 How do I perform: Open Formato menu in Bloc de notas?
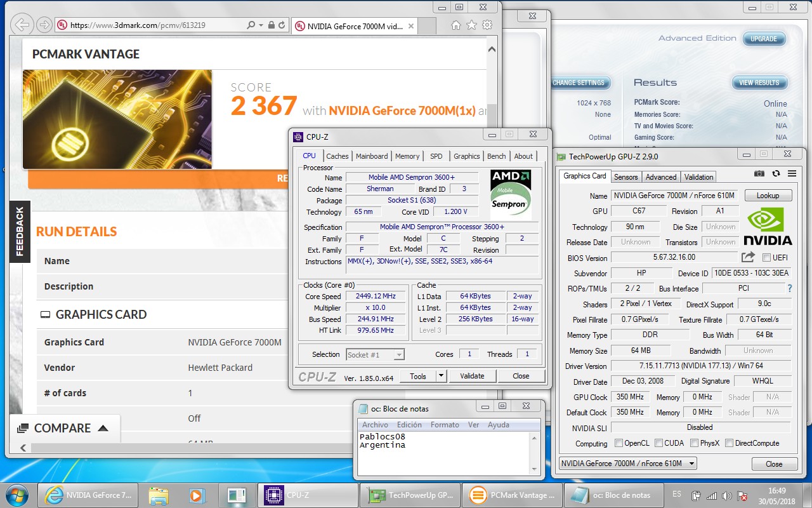[x=445, y=425]
